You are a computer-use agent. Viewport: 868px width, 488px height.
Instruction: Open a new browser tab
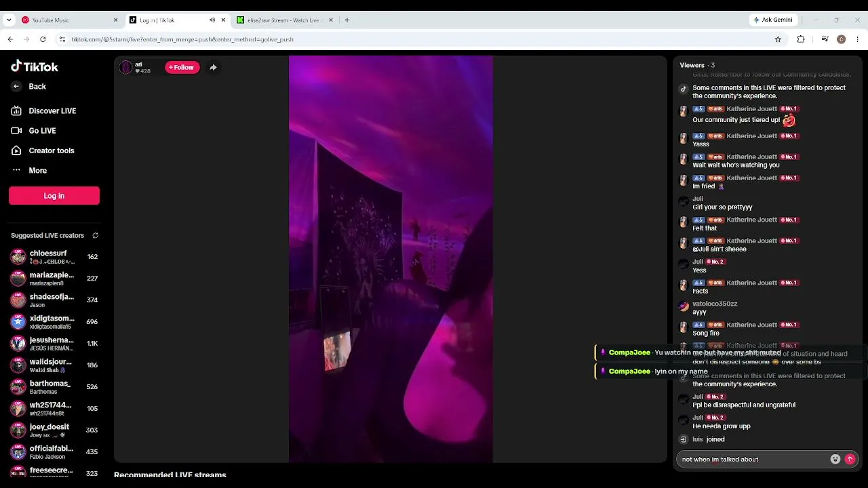(347, 20)
